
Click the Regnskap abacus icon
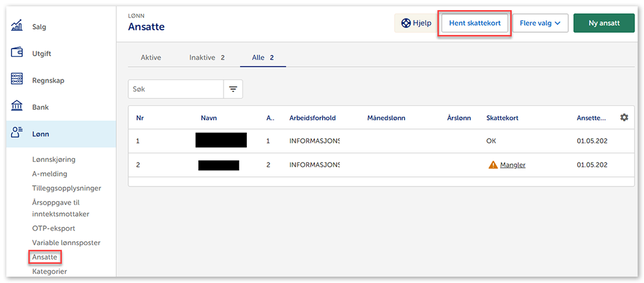pos(17,80)
